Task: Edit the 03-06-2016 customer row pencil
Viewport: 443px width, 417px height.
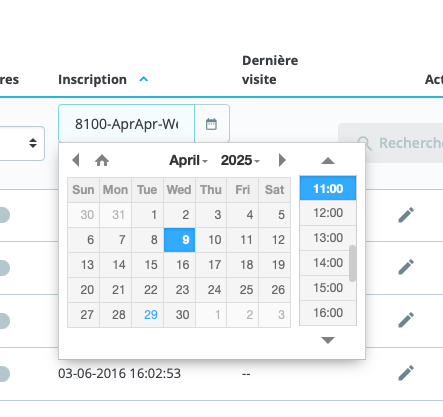Action: 406,373
